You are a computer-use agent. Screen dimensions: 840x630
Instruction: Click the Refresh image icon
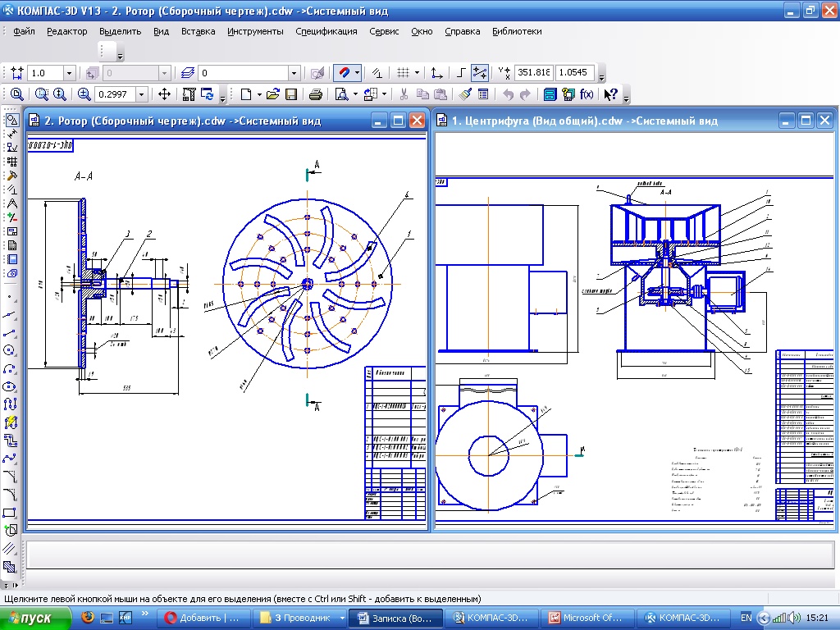208,94
